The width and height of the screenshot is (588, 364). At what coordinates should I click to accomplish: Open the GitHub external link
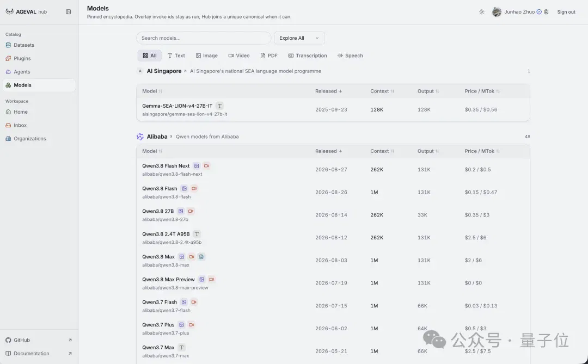click(x=39, y=340)
